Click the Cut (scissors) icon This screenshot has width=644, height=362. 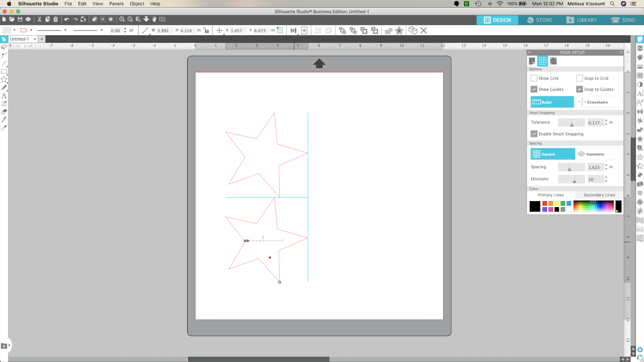pos(39,19)
